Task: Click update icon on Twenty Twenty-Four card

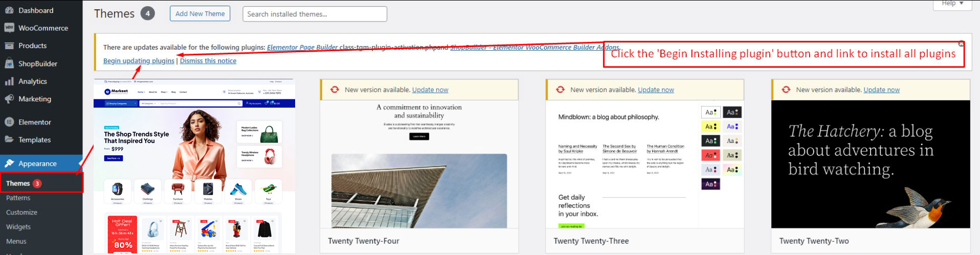Action: [335, 90]
